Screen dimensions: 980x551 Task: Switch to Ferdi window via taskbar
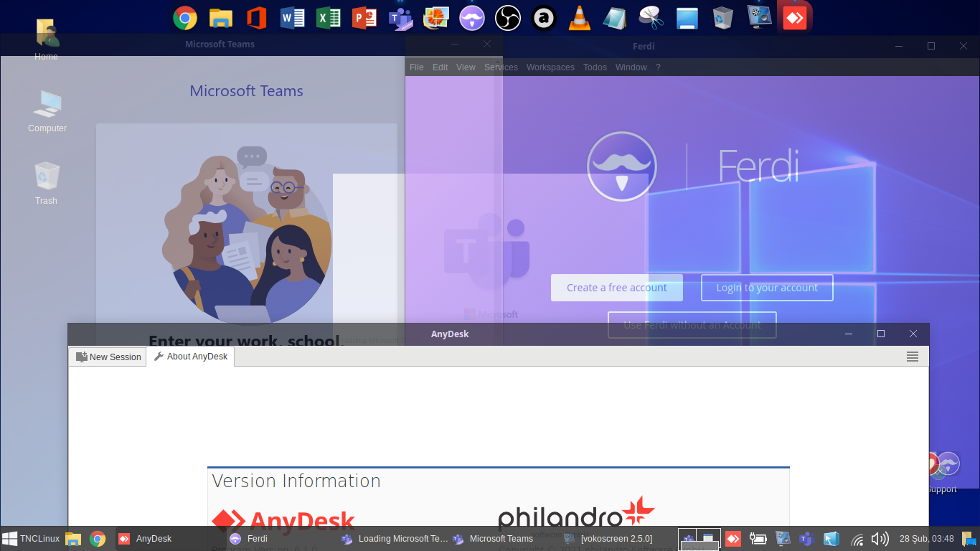tap(281, 539)
